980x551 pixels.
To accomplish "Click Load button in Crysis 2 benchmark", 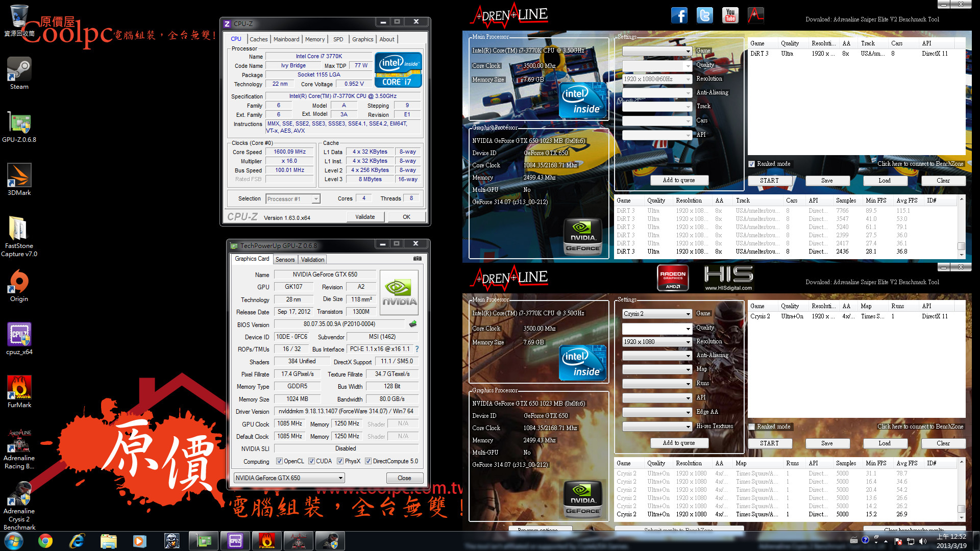I will 885,443.
